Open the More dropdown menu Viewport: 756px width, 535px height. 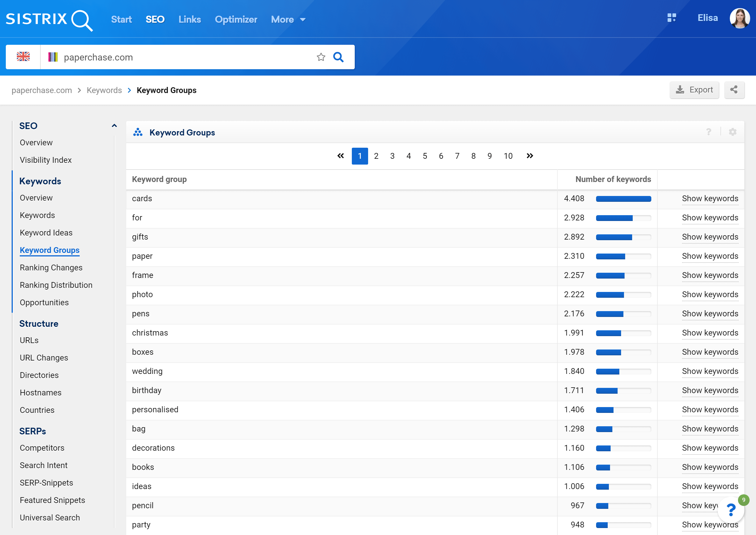288,19
